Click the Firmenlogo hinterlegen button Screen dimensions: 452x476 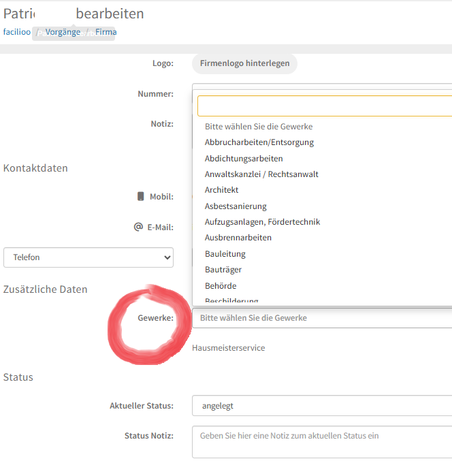pyautogui.click(x=244, y=63)
